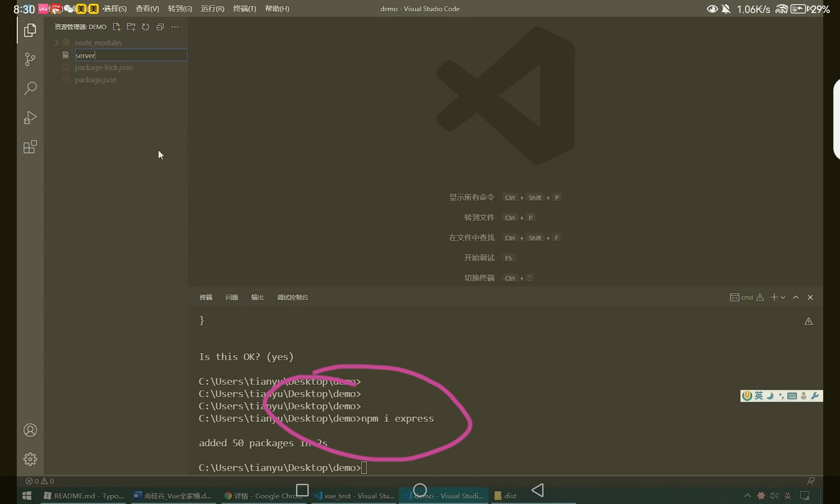The height and width of the screenshot is (504, 840).
Task: Maximize the terminal panel with the chevron
Action: point(795,297)
